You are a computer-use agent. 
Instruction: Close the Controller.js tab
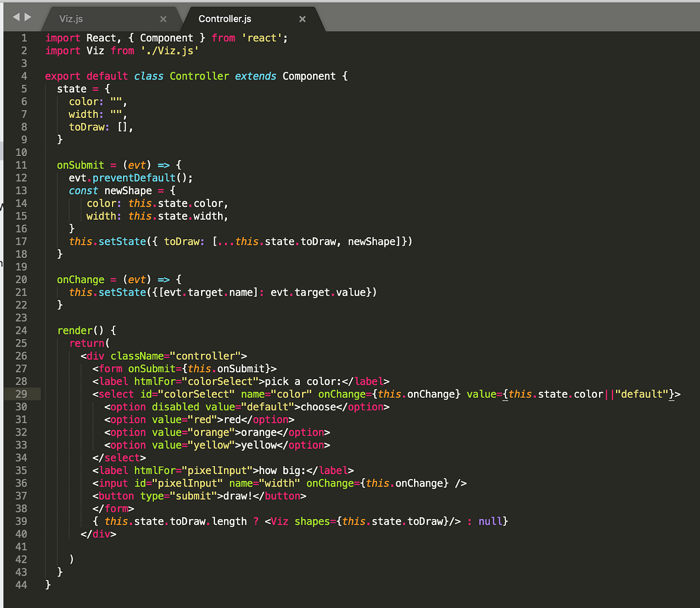[302, 18]
